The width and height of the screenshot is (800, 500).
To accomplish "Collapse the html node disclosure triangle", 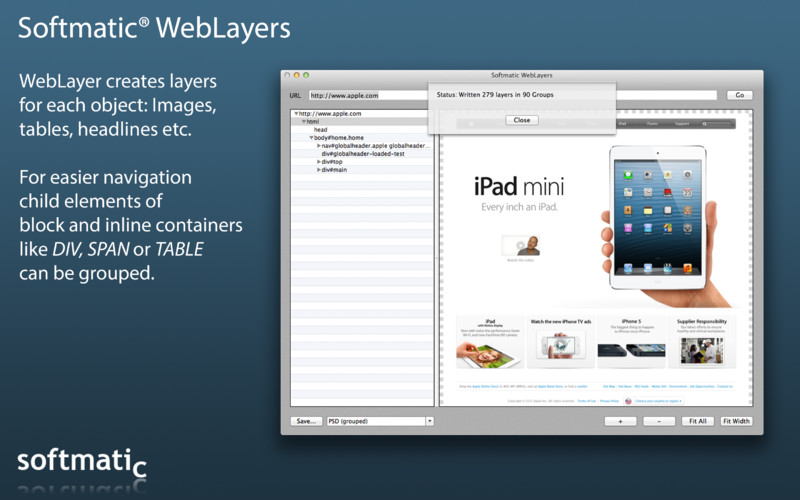I will pos(304,122).
